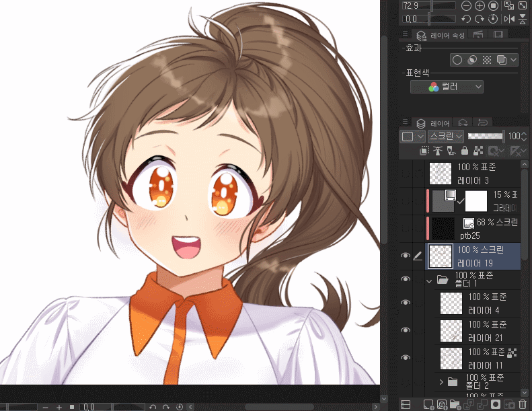Image resolution: width=532 pixels, height=411 pixels.
Task: Click the navigator zoom slider 72.9
Action: click(x=429, y=6)
